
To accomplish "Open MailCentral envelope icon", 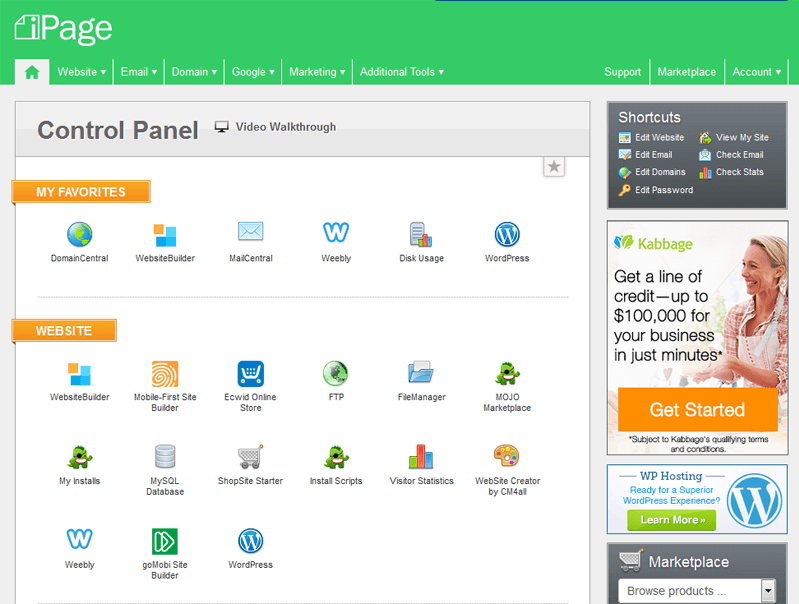I will (x=251, y=231).
